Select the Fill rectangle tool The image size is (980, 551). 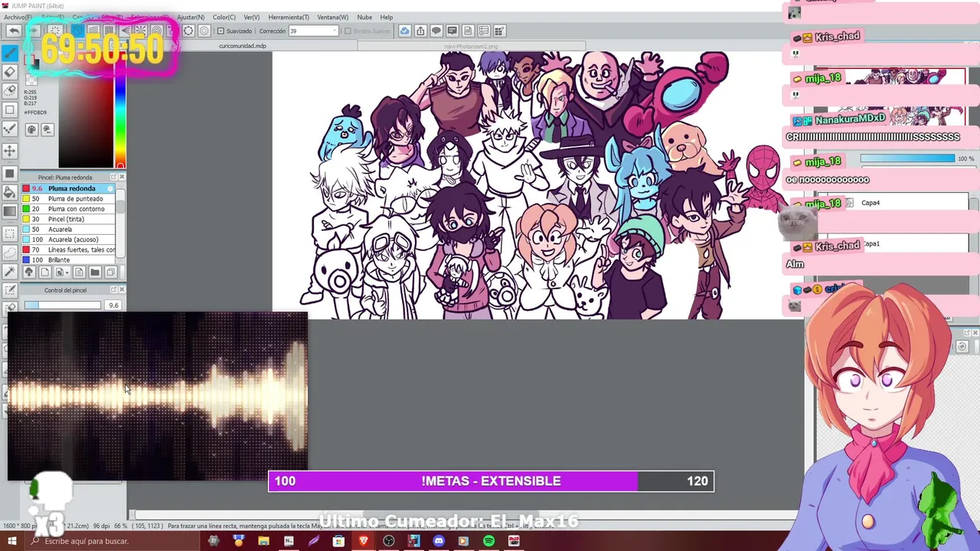[10, 173]
